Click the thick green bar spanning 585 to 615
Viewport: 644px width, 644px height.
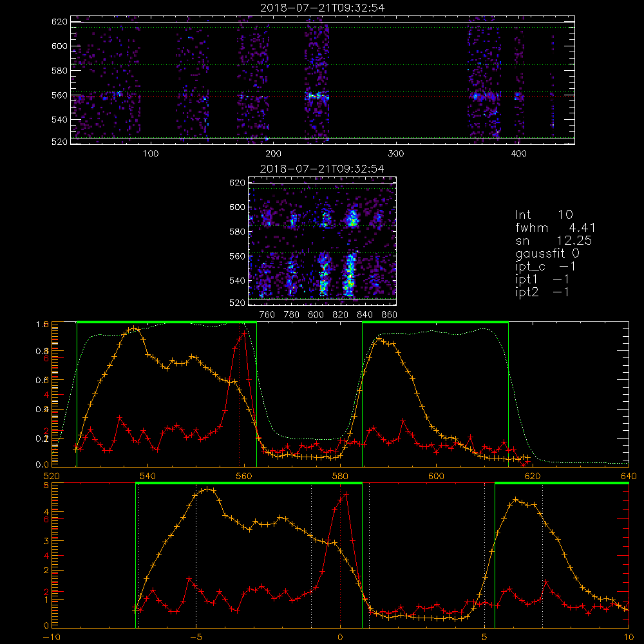click(x=435, y=323)
